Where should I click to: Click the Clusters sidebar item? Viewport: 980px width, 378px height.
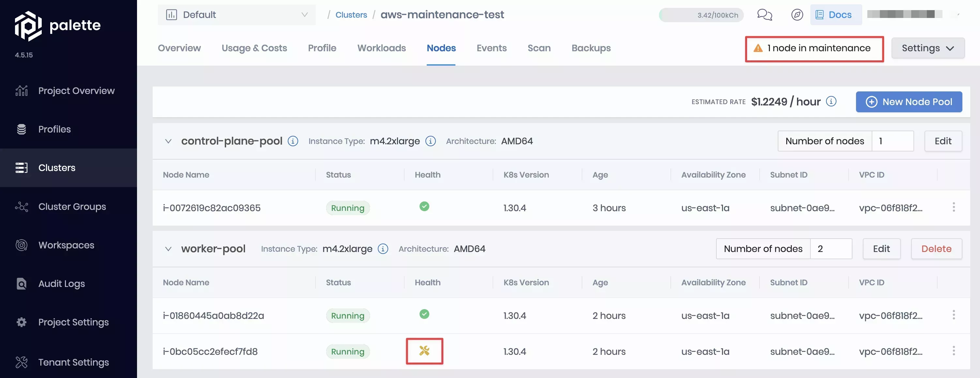(x=57, y=168)
